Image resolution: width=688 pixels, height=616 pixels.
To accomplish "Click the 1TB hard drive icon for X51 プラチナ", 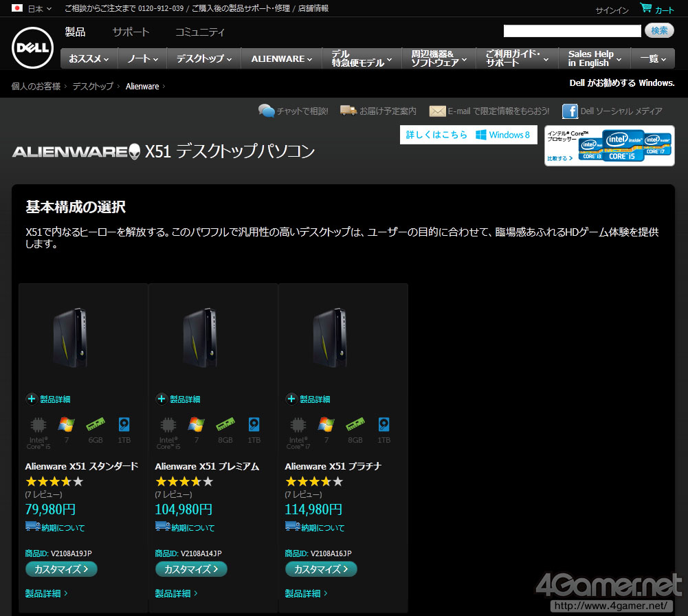I will coord(384,425).
